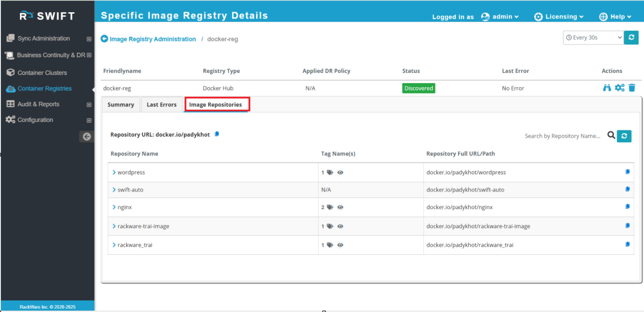Expand the rackware_trai repository row
The height and width of the screenshot is (312, 644).
pyautogui.click(x=114, y=245)
